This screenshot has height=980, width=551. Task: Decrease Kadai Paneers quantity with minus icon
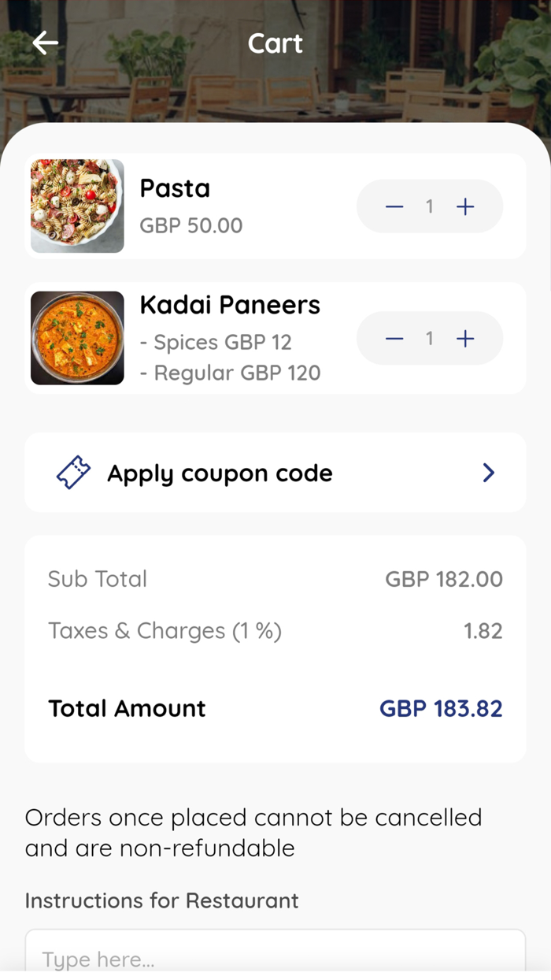point(394,338)
